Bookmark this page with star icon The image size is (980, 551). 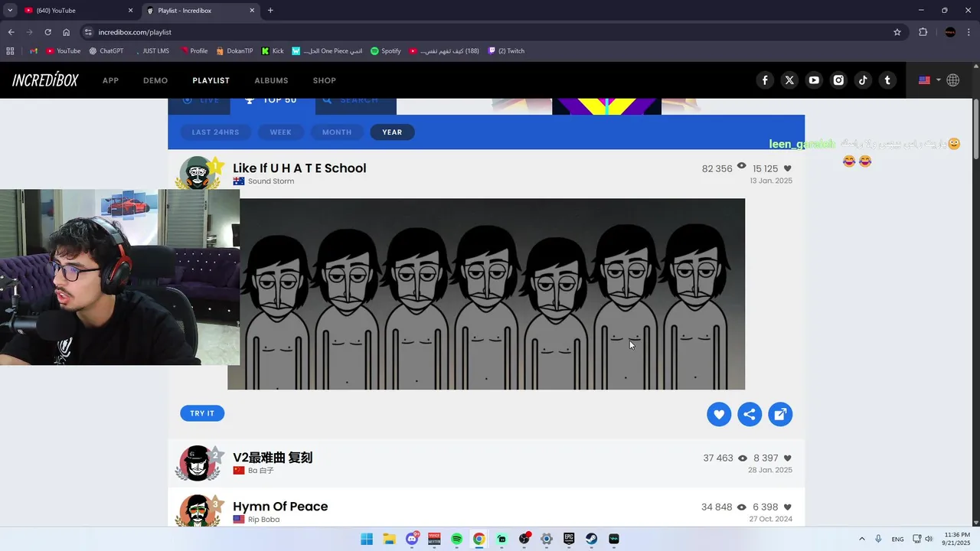tap(897, 32)
